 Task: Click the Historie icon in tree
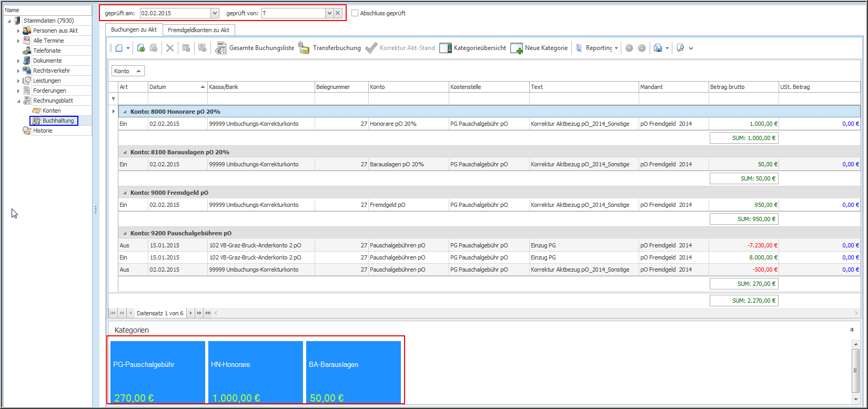(x=27, y=131)
